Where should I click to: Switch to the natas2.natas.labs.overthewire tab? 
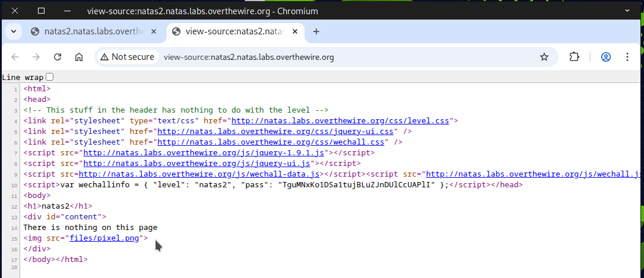tap(94, 31)
